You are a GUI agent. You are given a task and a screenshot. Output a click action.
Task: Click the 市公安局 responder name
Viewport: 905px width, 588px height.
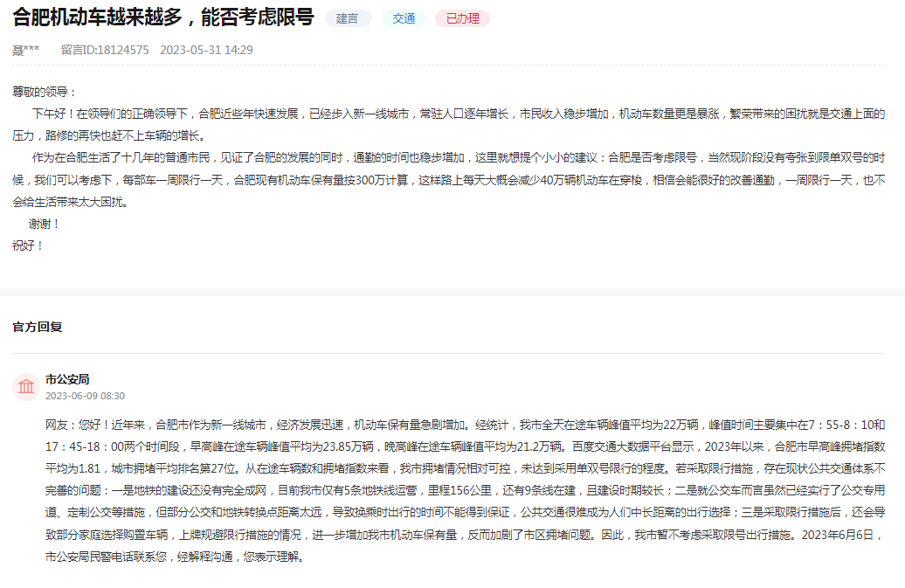pyautogui.click(x=67, y=379)
